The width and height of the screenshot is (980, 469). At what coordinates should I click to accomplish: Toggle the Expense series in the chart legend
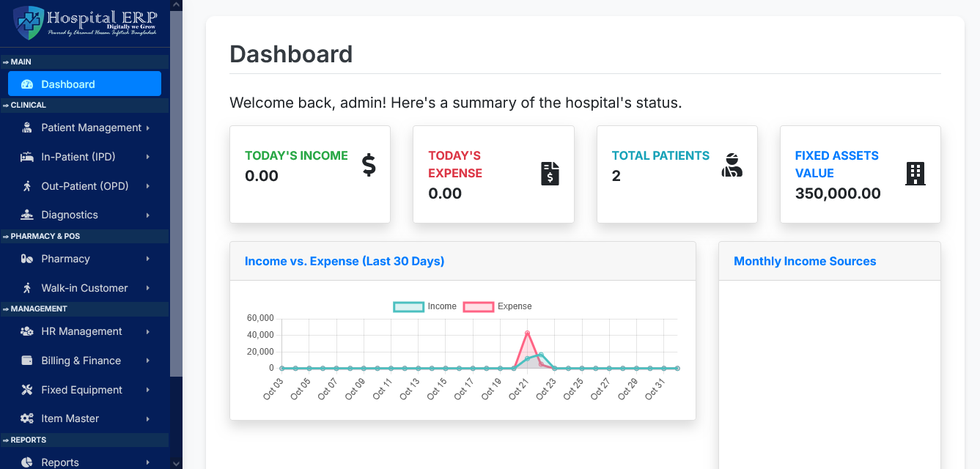point(479,306)
